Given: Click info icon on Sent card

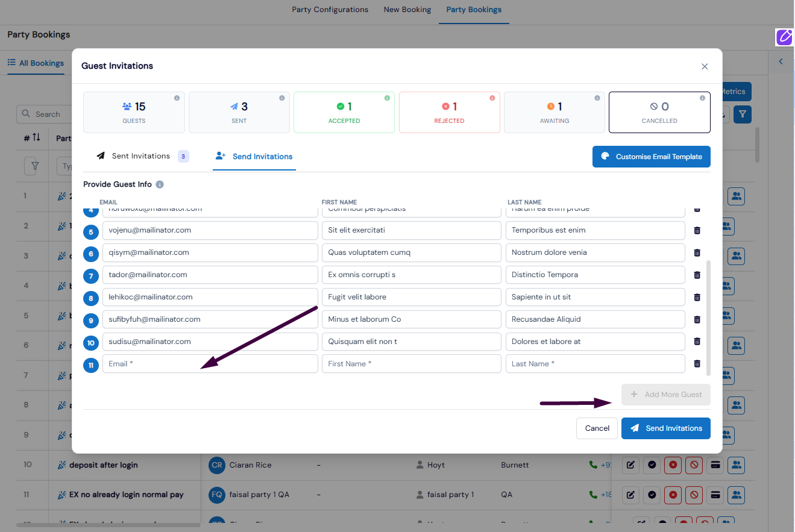Looking at the screenshot, I should [x=282, y=98].
